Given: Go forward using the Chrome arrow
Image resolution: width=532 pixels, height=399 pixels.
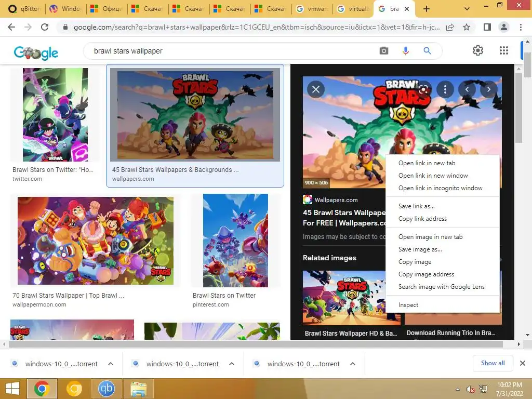Looking at the screenshot, I should tap(28, 27).
